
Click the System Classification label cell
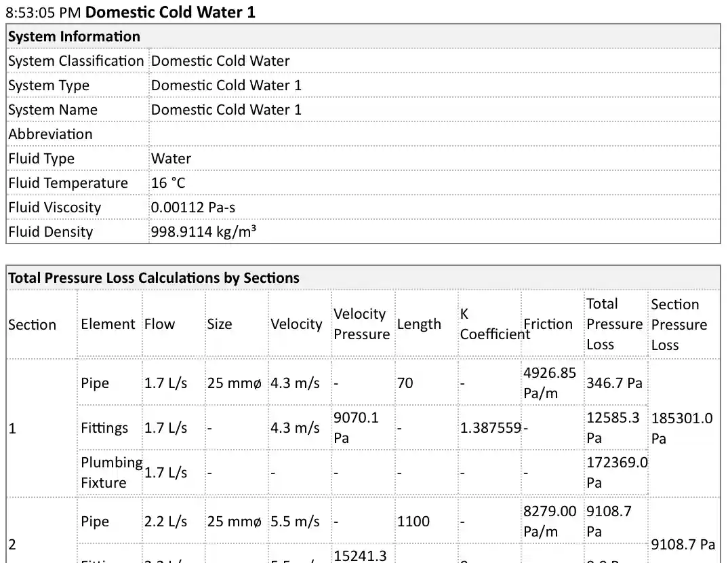click(x=76, y=61)
